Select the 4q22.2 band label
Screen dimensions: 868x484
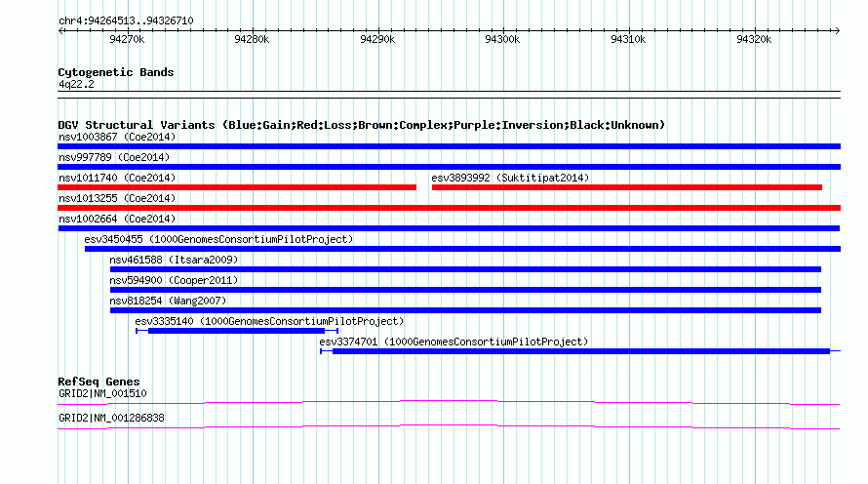coord(76,84)
